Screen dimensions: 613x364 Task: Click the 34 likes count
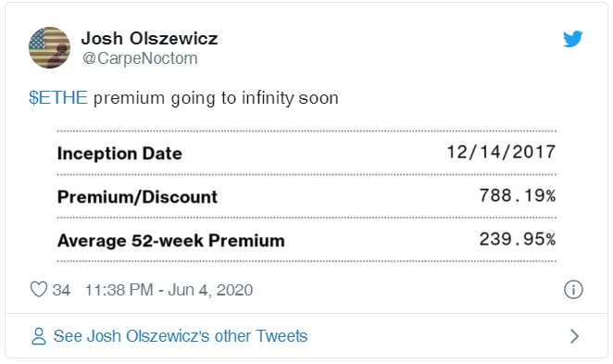click(x=61, y=290)
